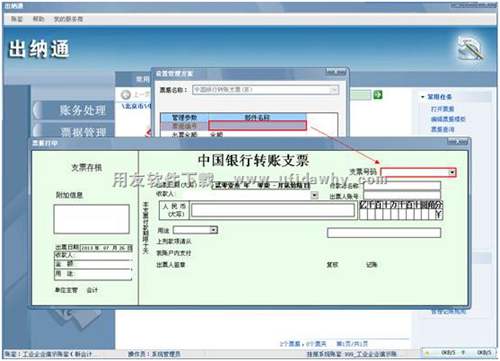Click the round back arrow icon
The width and height of the screenshot is (500, 361).
(x=126, y=95)
